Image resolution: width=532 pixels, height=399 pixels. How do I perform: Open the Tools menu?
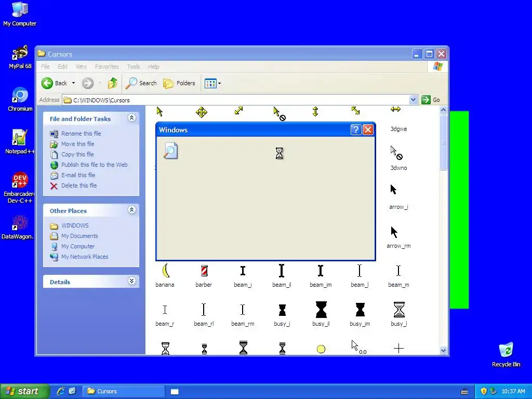point(134,66)
